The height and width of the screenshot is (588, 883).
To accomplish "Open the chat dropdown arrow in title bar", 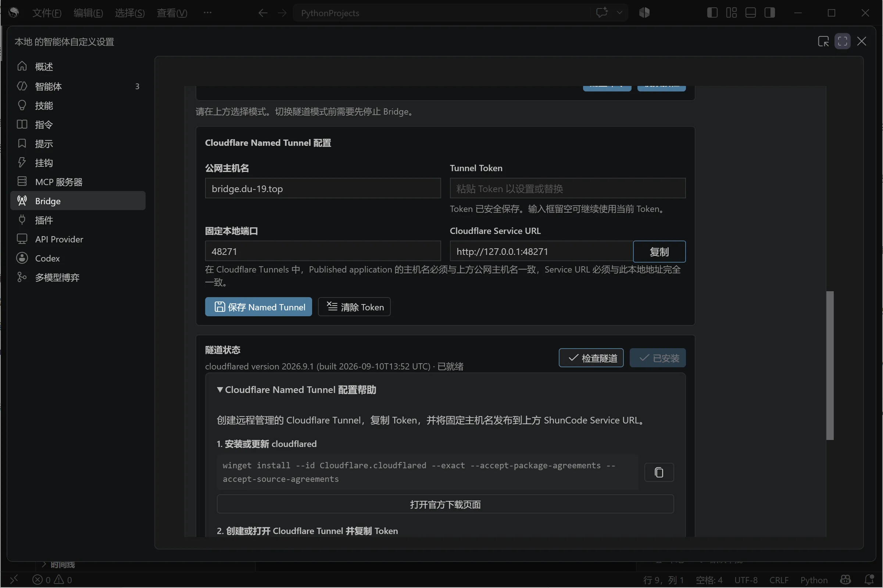I will tap(619, 13).
